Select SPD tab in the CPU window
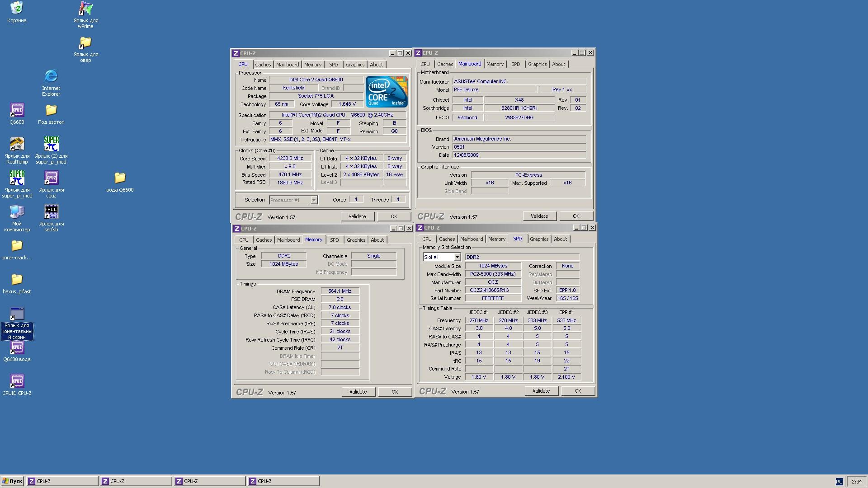The width and height of the screenshot is (868, 488). pyautogui.click(x=333, y=65)
